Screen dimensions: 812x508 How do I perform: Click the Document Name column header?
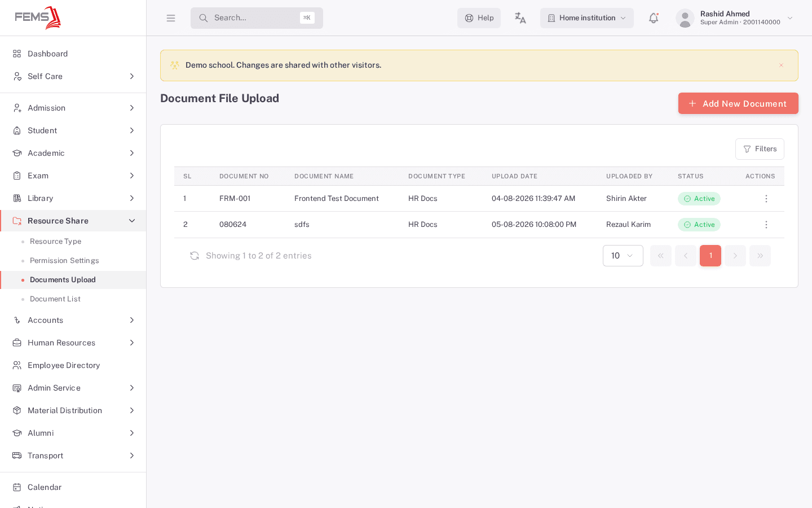(324, 176)
